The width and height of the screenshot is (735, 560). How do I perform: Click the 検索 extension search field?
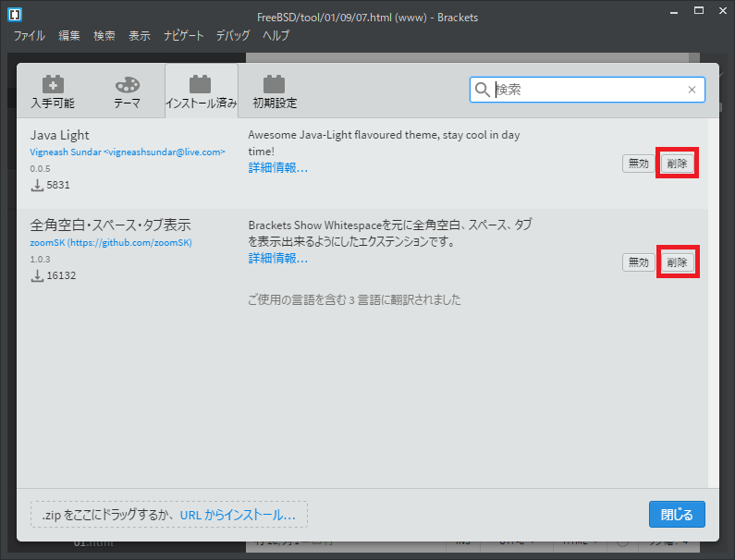tap(588, 90)
